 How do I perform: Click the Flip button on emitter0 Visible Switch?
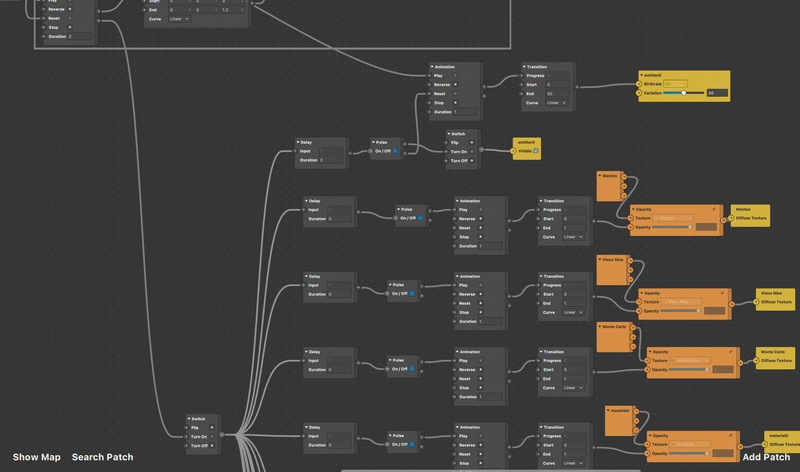471,142
